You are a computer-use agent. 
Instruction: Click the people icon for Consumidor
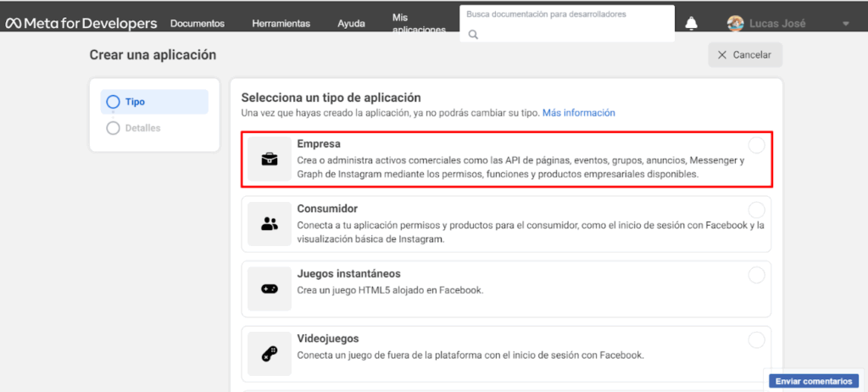click(270, 224)
